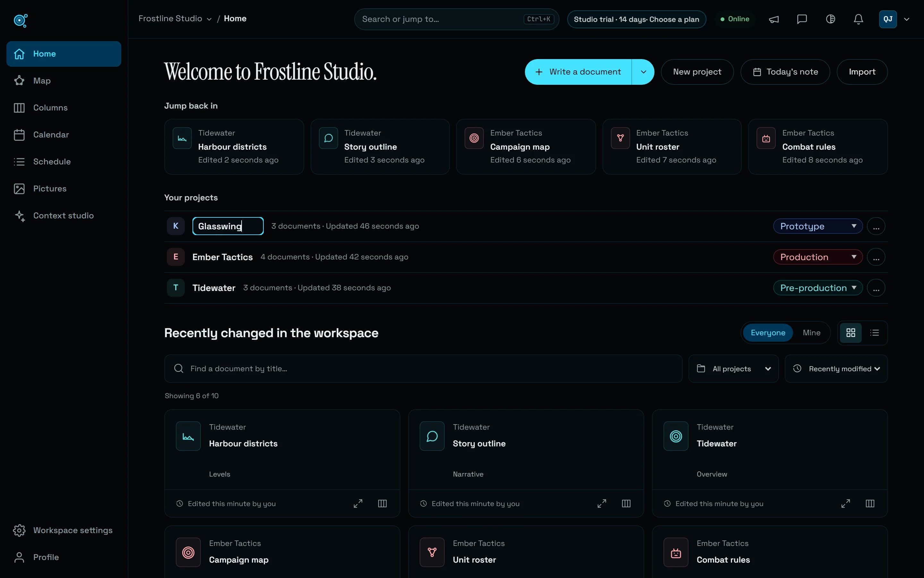Open the Harbour districts jump-back card icon
The height and width of the screenshot is (578, 924).
tap(182, 138)
